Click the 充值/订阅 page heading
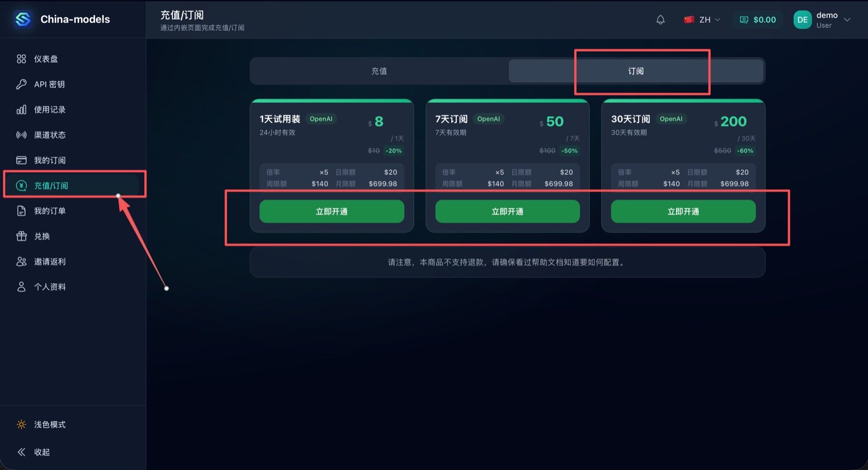The image size is (868, 470). click(x=182, y=15)
